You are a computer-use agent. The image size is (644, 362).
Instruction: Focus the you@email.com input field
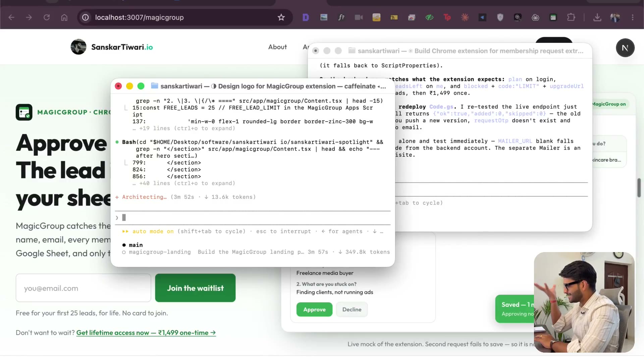coord(84,288)
